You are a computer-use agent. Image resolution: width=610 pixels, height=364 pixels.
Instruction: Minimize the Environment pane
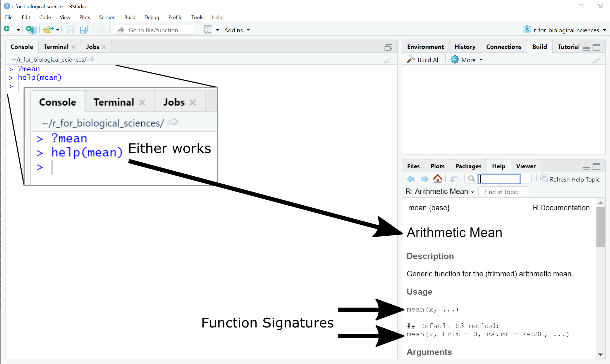point(586,48)
